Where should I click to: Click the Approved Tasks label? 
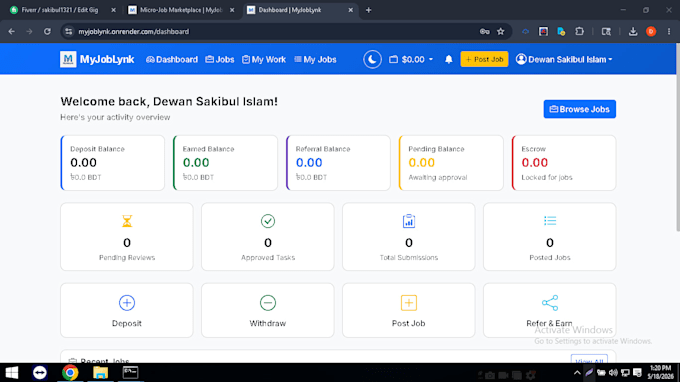pyautogui.click(x=268, y=258)
